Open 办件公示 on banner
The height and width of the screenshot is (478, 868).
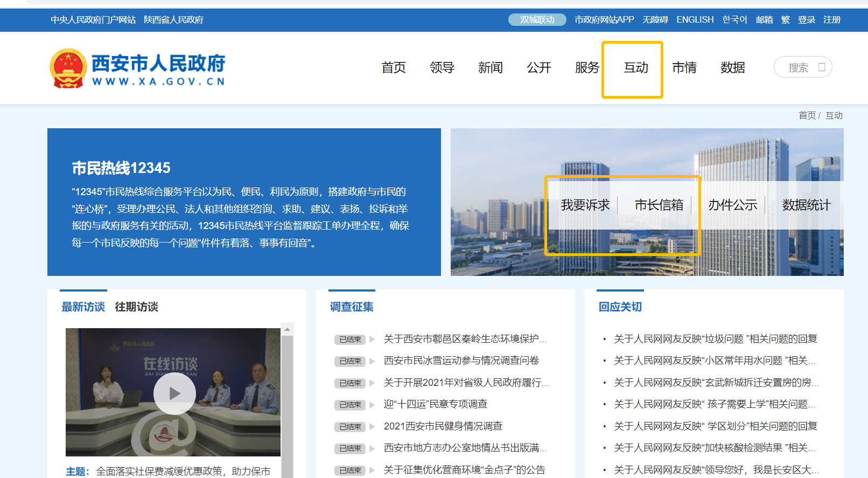[733, 205]
